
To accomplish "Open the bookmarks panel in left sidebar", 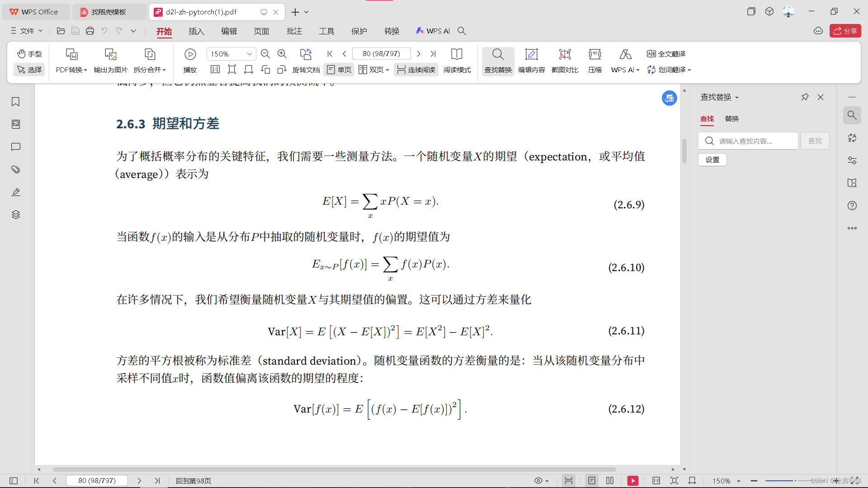I will pos(16,102).
